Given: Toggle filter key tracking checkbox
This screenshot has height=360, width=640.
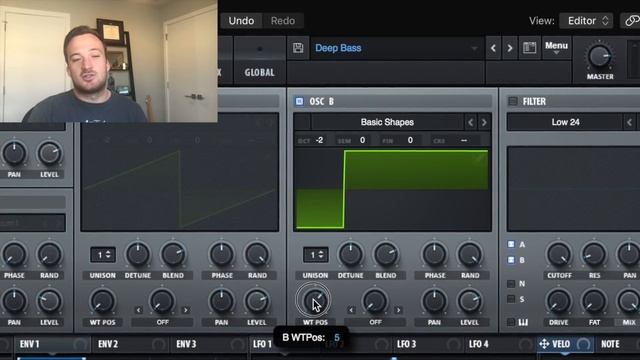Looking at the screenshot, I should coord(511,322).
